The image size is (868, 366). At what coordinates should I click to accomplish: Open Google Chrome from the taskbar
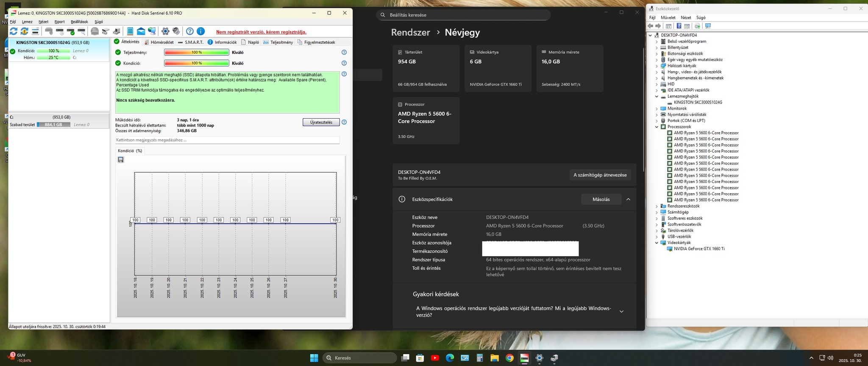tap(509, 358)
